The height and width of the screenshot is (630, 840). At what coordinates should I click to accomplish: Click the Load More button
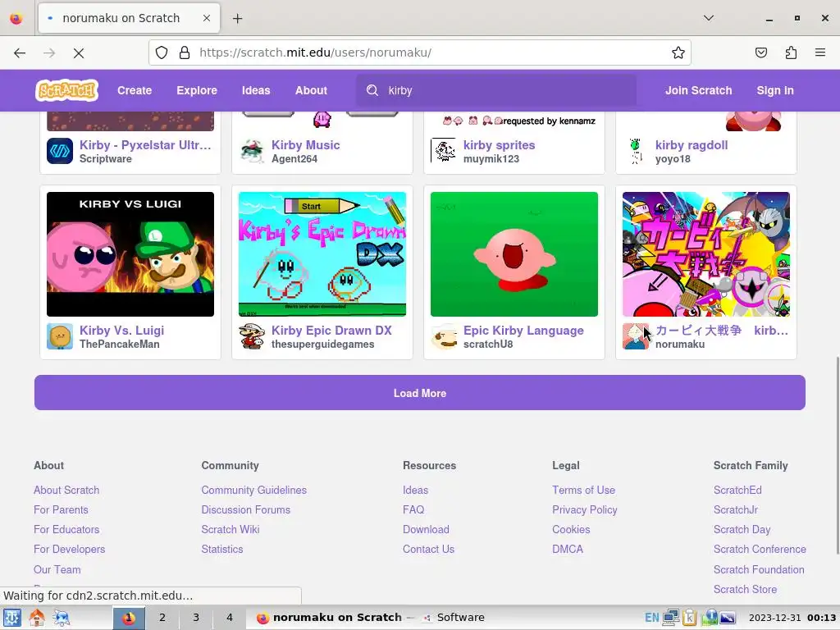click(x=420, y=393)
